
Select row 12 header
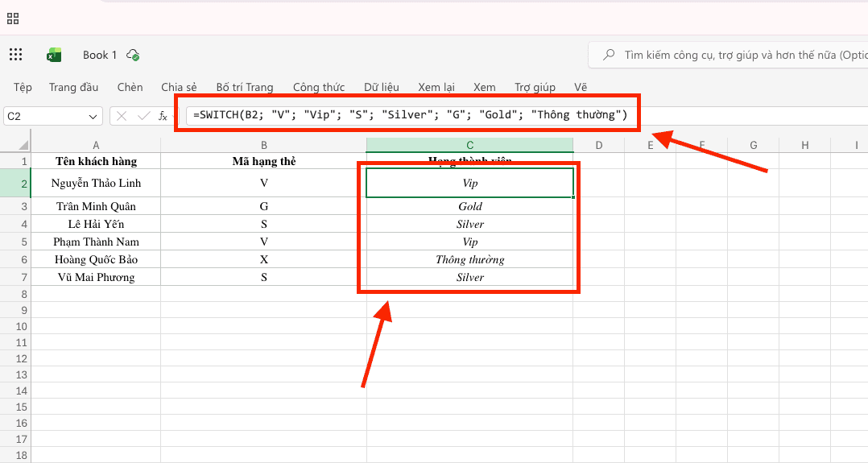pyautogui.click(x=15, y=358)
